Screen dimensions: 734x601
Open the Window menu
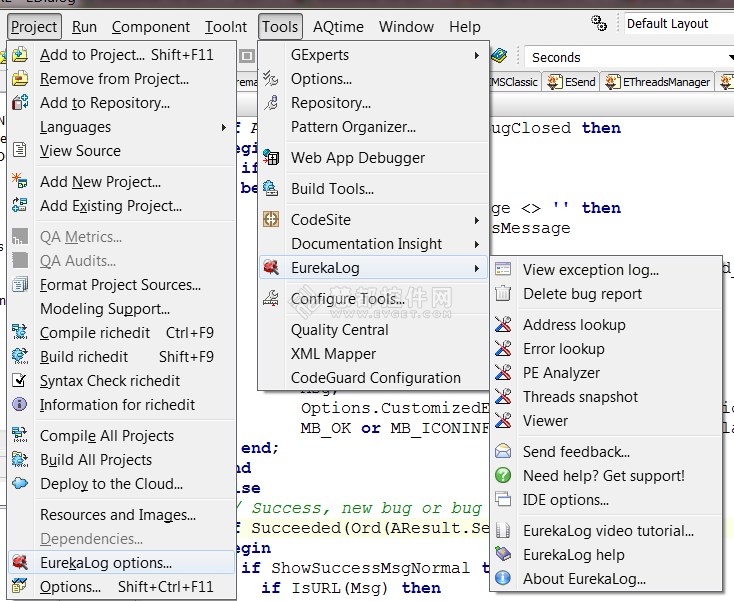click(406, 27)
